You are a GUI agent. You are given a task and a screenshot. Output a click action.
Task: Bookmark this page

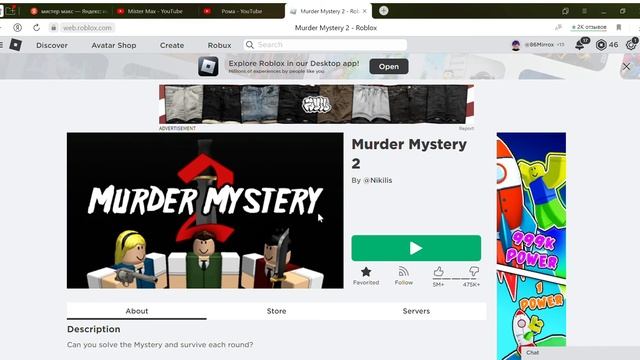pos(619,27)
